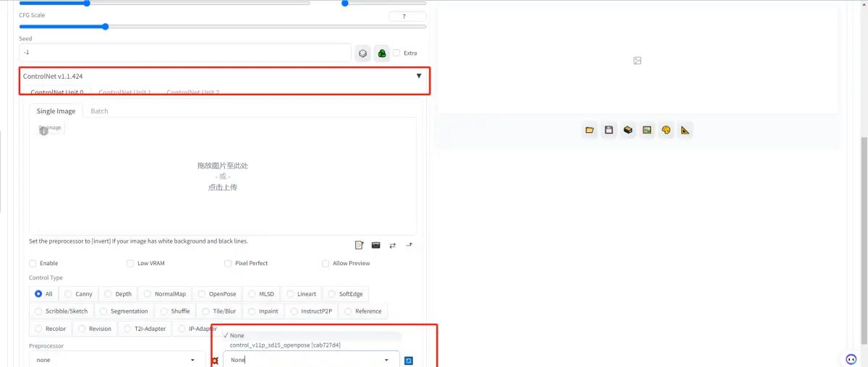Click the Seed input field
This screenshot has width=868, height=367.
[184, 53]
